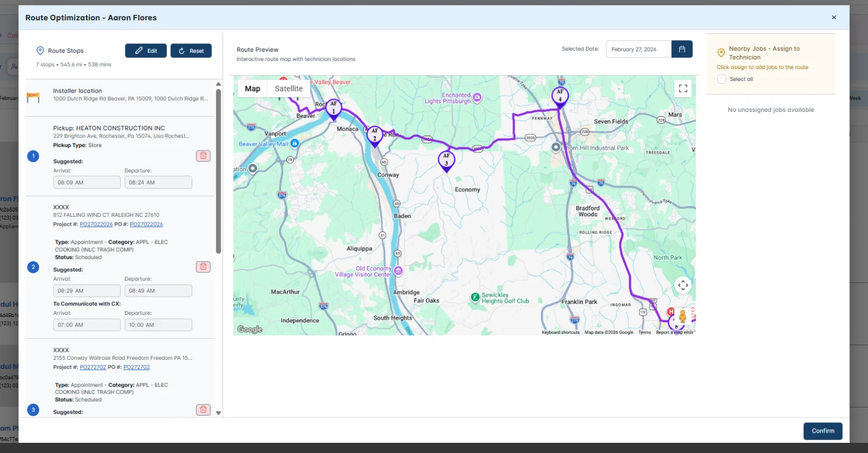The width and height of the screenshot is (868, 453).
Task: Check the Select all checkbox
Action: (x=721, y=79)
